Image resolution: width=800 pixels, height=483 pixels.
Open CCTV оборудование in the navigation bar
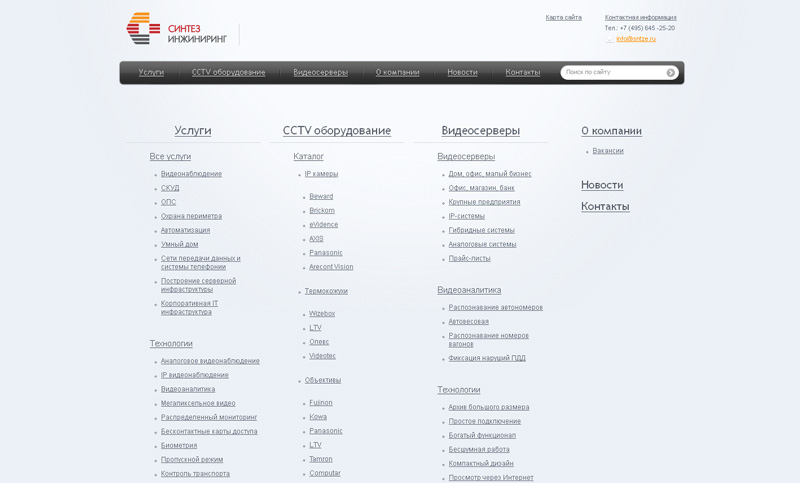[x=229, y=72]
